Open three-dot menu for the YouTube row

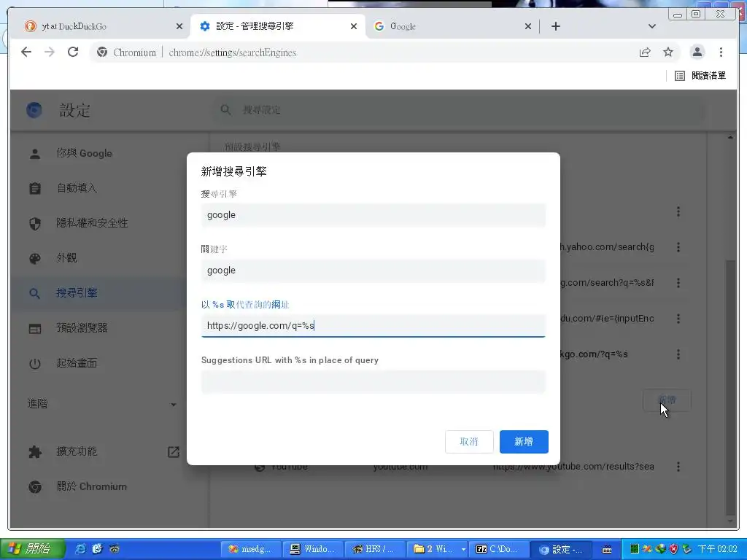click(678, 467)
